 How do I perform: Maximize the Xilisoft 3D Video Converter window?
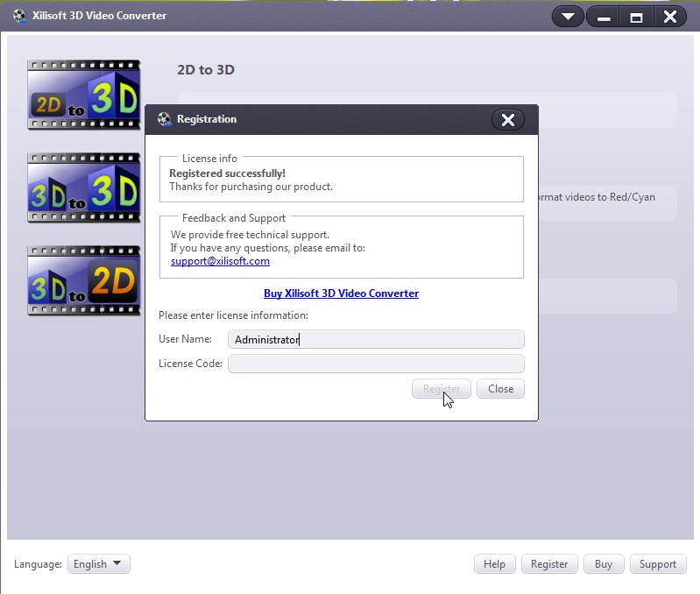[x=636, y=17]
